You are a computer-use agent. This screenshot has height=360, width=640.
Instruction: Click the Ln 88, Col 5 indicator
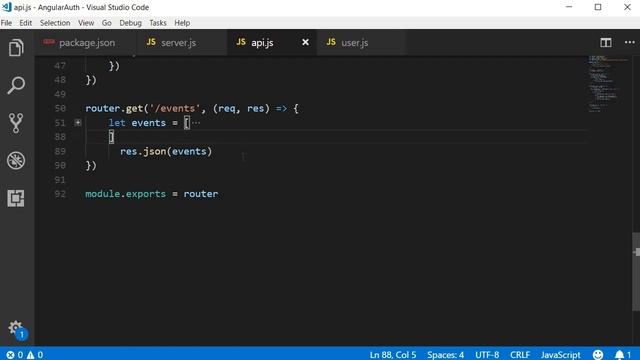(393, 355)
